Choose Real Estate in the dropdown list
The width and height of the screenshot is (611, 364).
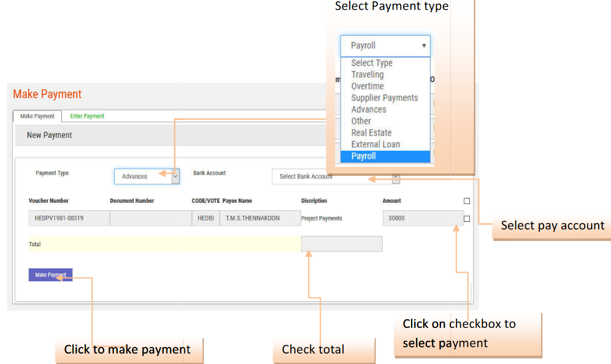pos(371,133)
